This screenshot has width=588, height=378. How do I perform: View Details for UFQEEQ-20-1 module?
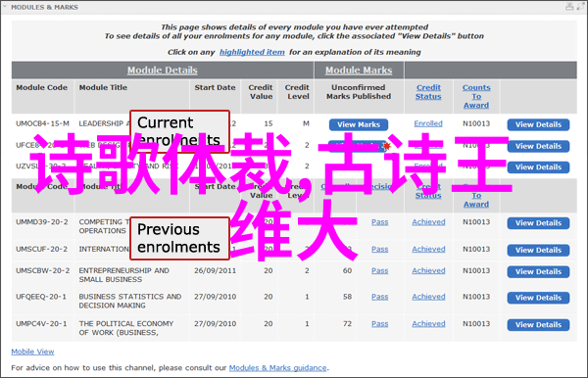click(538, 298)
